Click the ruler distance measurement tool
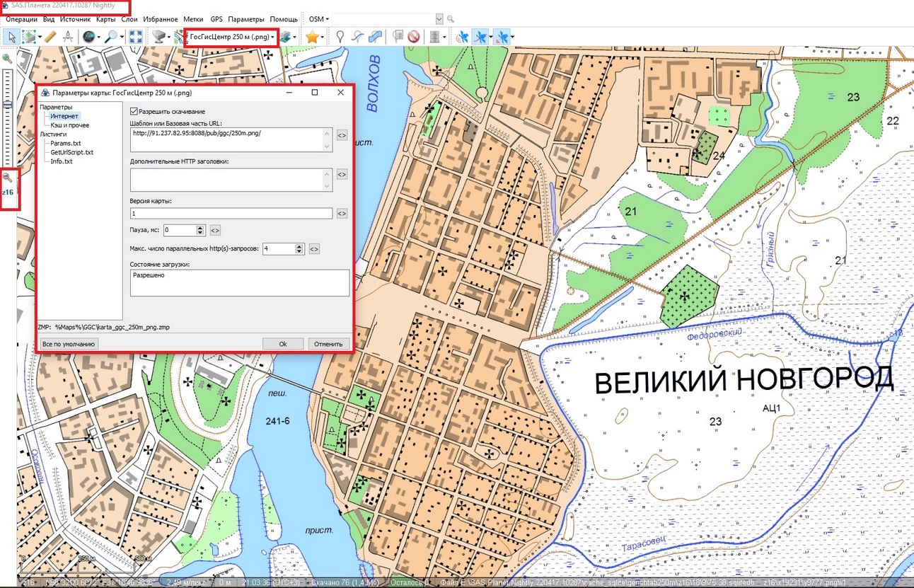The width and height of the screenshot is (914, 588). (50, 37)
